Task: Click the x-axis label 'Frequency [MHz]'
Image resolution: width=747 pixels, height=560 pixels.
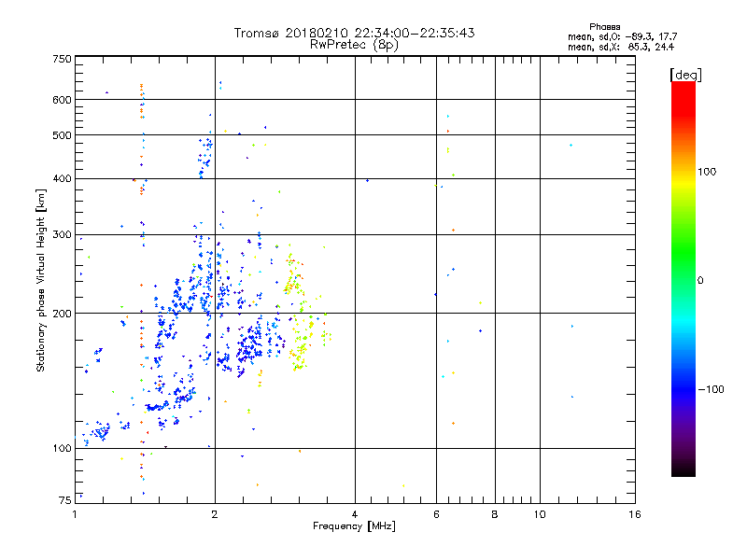Action: (354, 526)
